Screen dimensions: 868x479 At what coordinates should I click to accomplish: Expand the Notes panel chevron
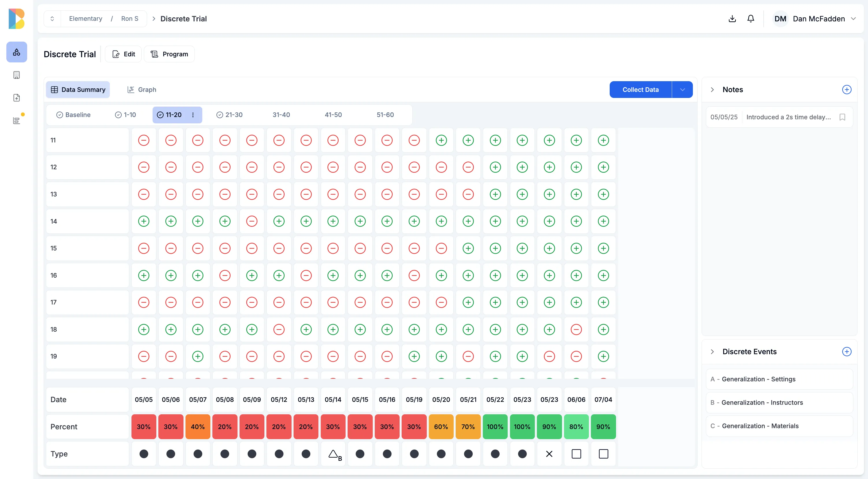click(x=712, y=90)
